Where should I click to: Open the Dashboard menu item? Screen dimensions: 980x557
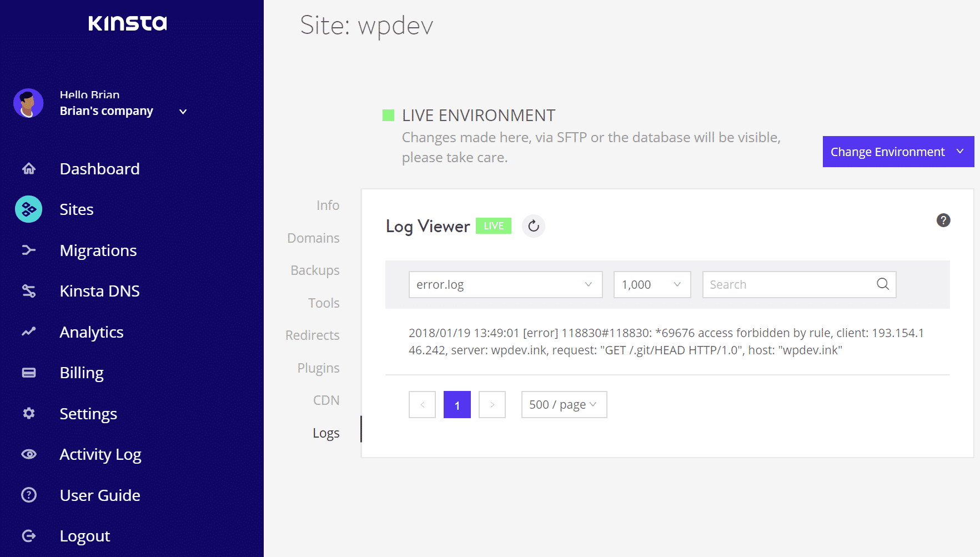[x=99, y=169]
